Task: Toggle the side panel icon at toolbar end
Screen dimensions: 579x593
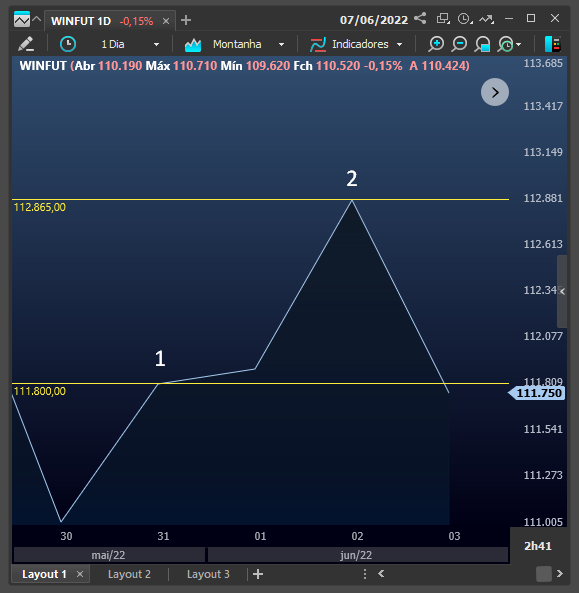Action: (553, 44)
